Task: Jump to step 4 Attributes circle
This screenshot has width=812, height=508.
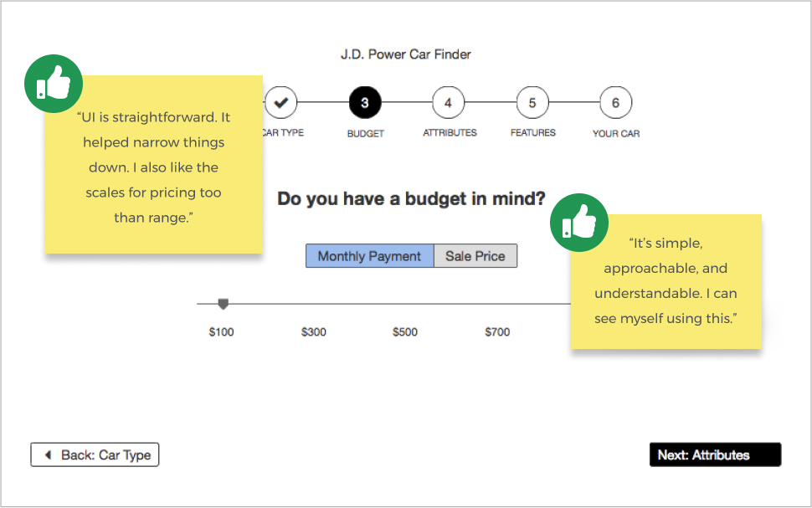Action: point(449,103)
